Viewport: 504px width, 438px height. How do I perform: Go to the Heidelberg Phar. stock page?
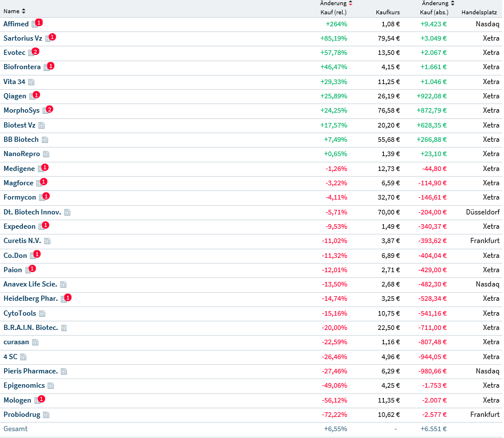tap(30, 298)
